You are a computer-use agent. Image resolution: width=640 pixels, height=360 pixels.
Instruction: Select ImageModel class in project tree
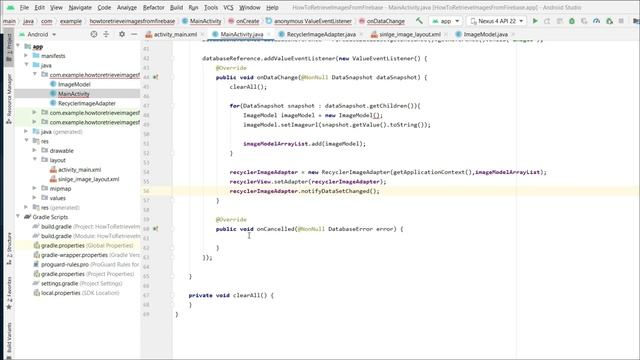(74, 84)
